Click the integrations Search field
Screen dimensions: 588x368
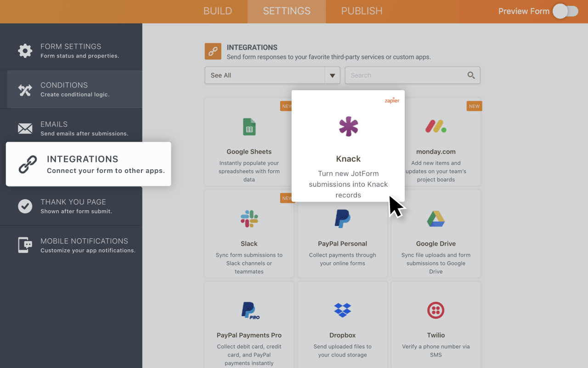pyautogui.click(x=404, y=75)
